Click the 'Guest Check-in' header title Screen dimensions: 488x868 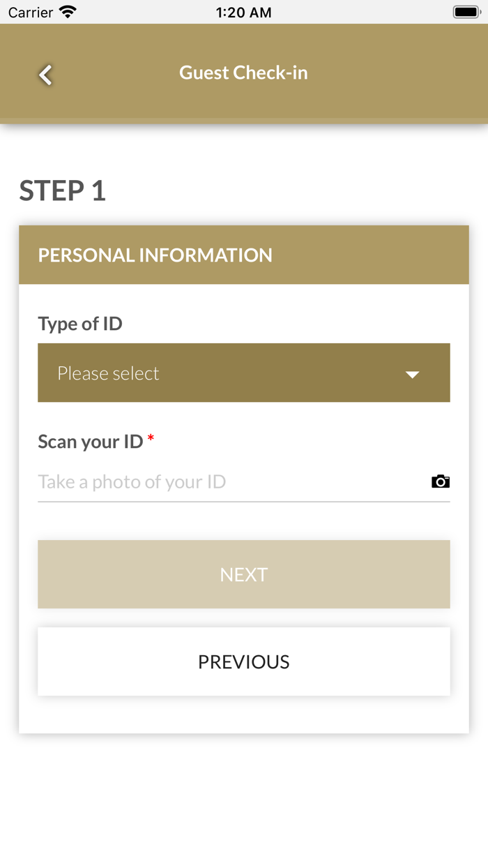pos(243,73)
